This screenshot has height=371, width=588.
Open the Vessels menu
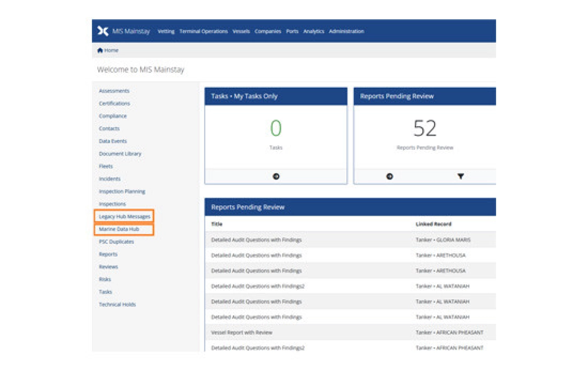pyautogui.click(x=241, y=32)
